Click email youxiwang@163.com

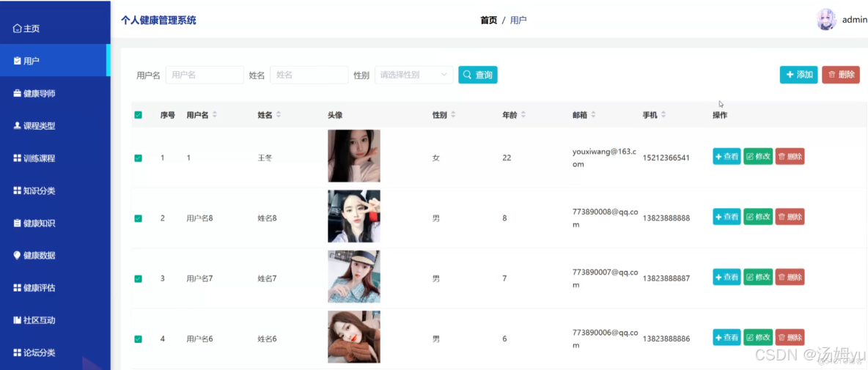click(x=605, y=158)
